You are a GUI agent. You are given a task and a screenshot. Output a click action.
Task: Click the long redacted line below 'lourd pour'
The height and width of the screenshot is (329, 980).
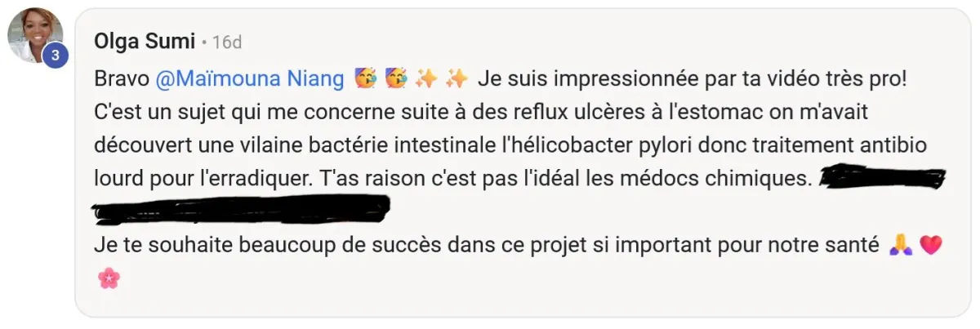tap(241, 210)
